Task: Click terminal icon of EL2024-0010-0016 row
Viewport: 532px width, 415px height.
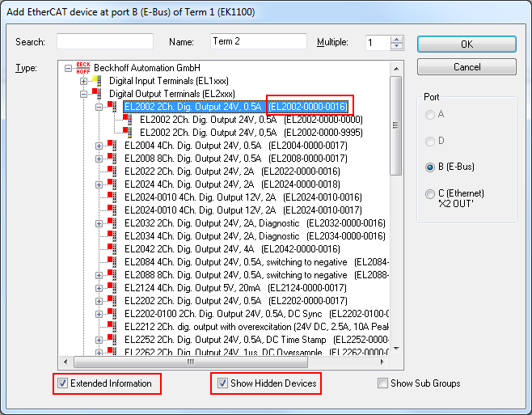Action: (x=112, y=197)
